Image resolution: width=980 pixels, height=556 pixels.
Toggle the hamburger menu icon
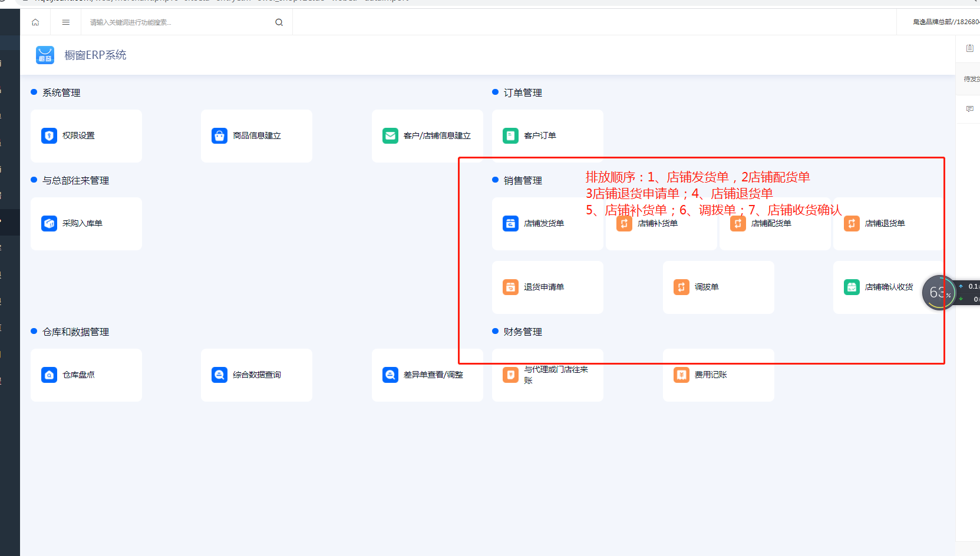tap(66, 22)
